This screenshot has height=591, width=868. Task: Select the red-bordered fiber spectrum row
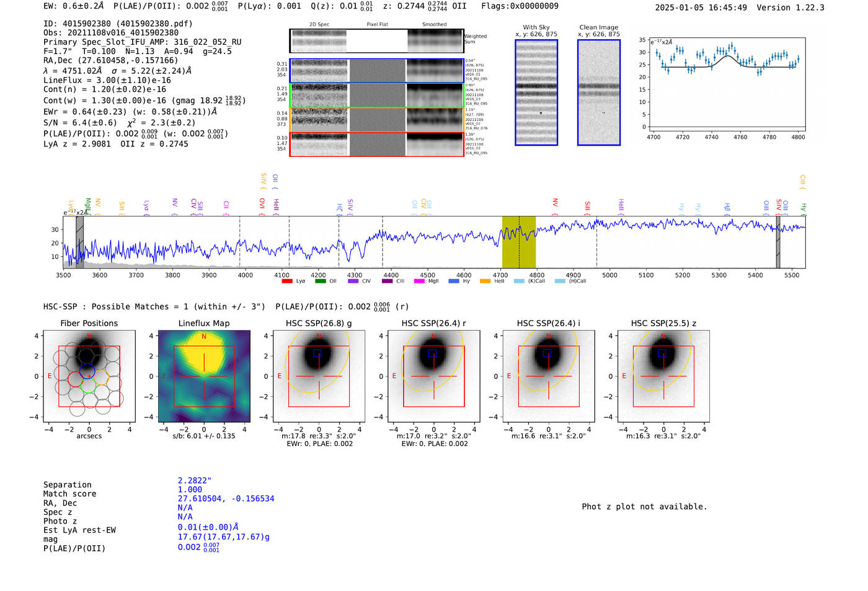pos(376,144)
